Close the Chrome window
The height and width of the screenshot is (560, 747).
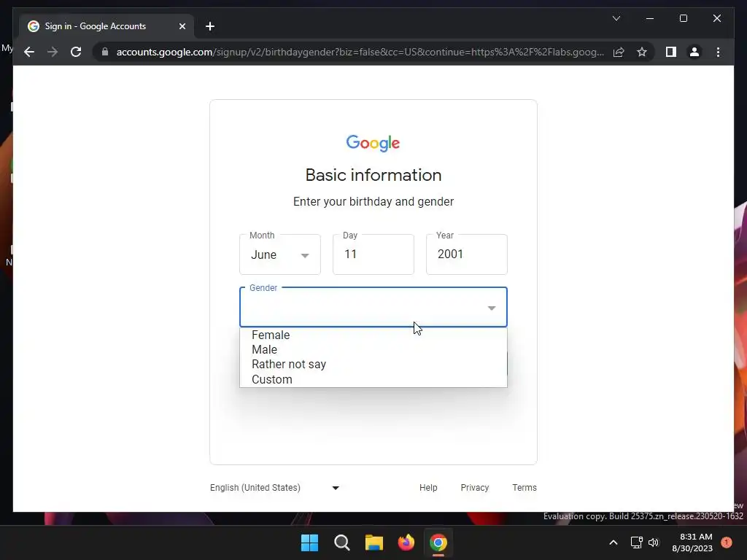(x=717, y=18)
